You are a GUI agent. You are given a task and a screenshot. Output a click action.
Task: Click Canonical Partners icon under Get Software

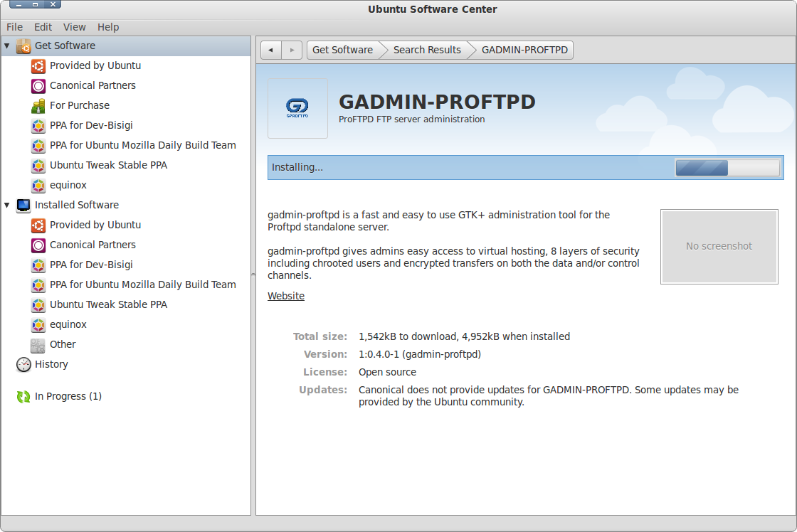[38, 86]
